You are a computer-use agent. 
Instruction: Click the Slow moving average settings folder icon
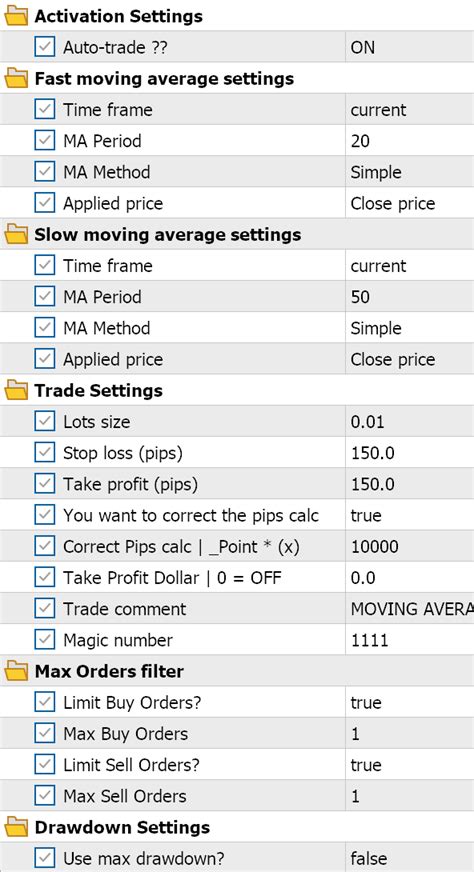tap(16, 234)
